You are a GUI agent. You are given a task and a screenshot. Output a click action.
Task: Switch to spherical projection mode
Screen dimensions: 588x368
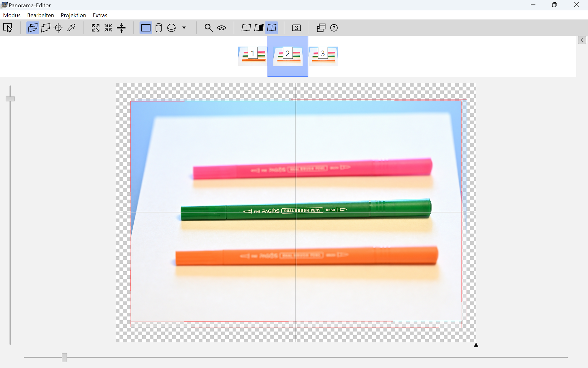click(x=171, y=28)
